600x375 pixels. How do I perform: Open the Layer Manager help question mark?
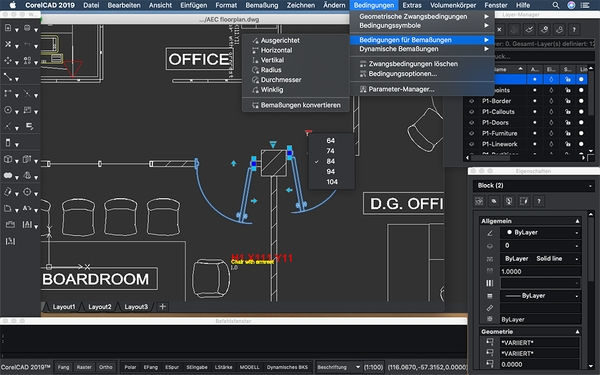(x=574, y=29)
